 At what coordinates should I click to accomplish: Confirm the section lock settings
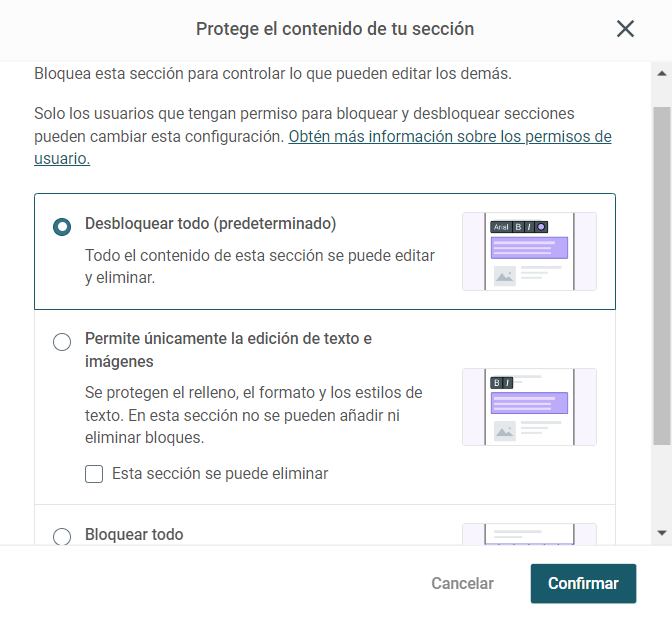(583, 584)
